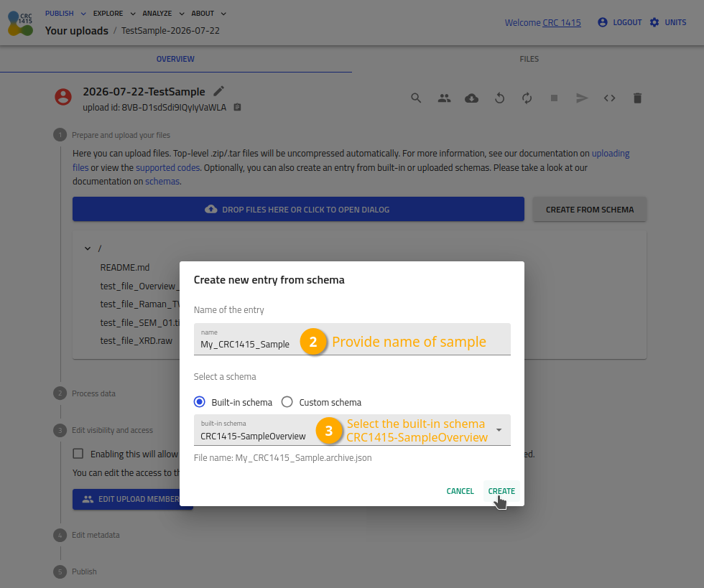Click the red user avatar icon

click(63, 97)
